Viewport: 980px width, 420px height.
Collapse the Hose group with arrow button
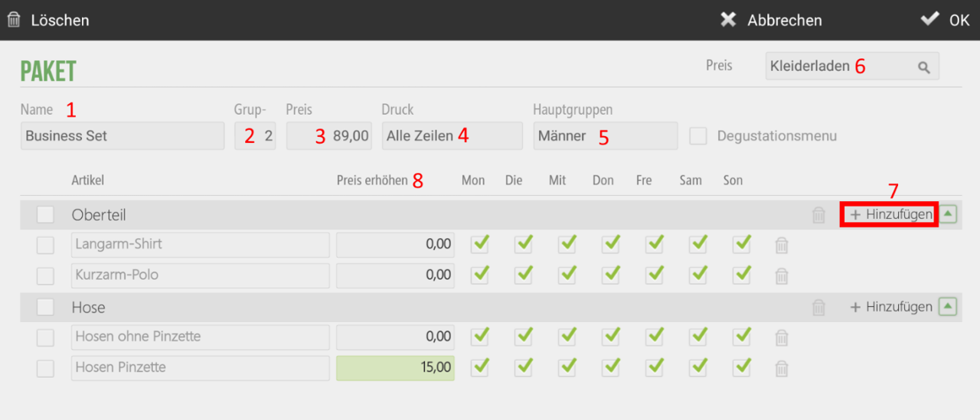[948, 307]
